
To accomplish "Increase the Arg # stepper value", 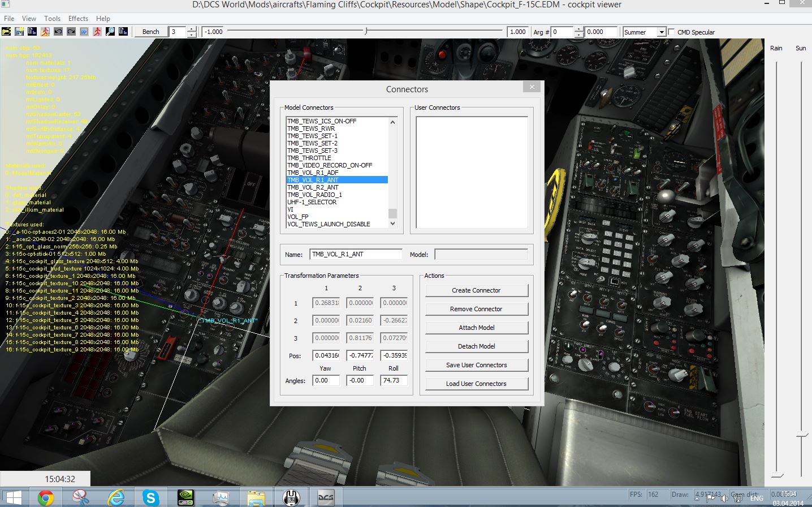I will (579, 29).
